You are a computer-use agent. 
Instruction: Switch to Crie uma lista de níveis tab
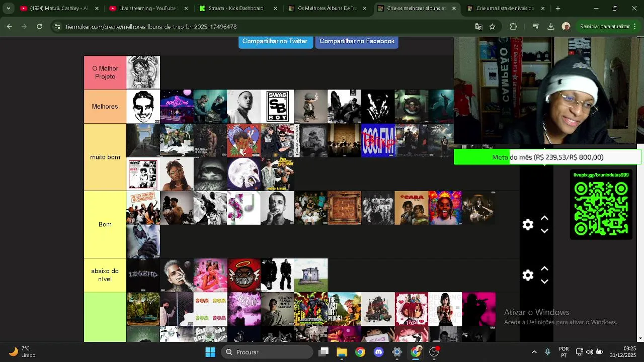pyautogui.click(x=506, y=9)
